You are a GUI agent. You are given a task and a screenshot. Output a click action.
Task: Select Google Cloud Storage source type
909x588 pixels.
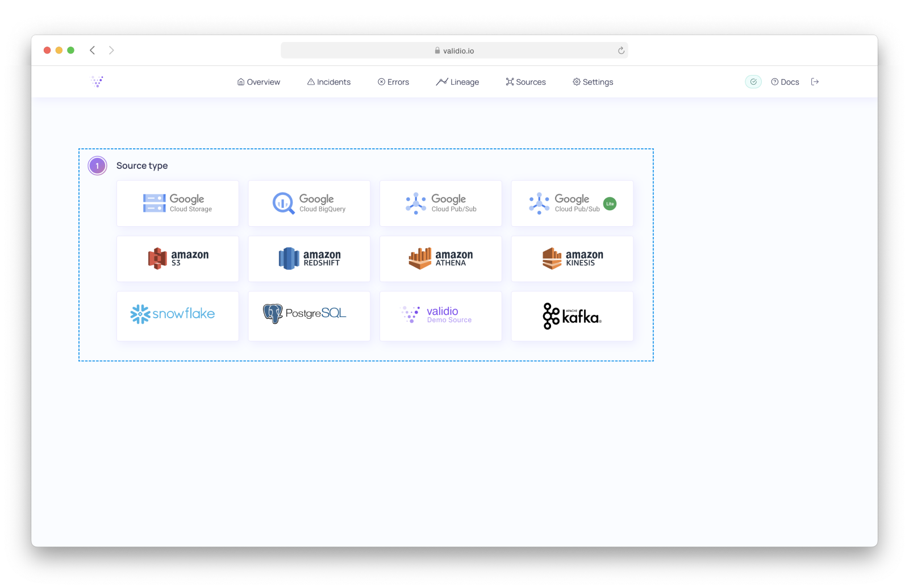[x=178, y=203]
